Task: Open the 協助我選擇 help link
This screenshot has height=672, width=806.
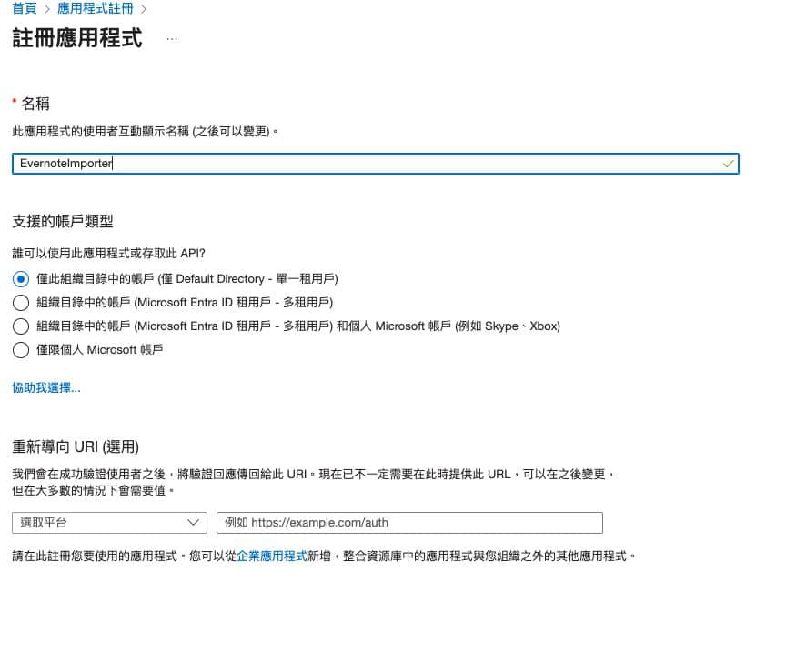Action: (45, 387)
